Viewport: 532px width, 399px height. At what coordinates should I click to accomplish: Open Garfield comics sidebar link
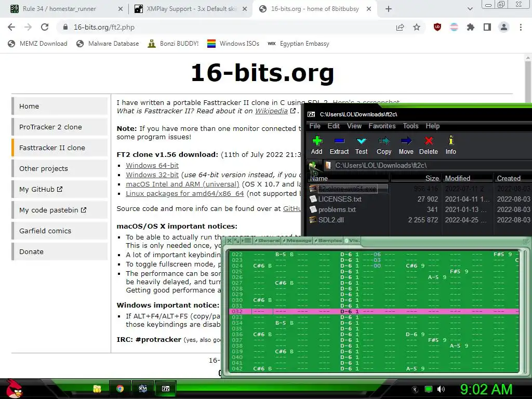point(60,231)
